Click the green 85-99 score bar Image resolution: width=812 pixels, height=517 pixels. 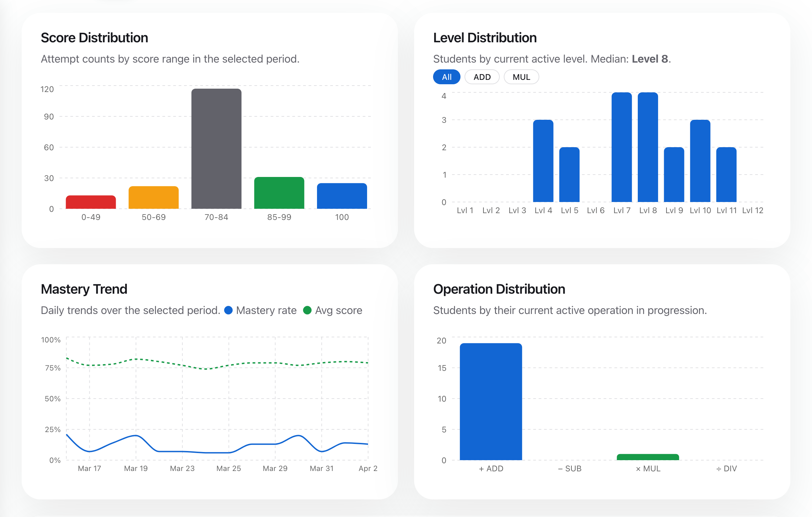pos(279,193)
